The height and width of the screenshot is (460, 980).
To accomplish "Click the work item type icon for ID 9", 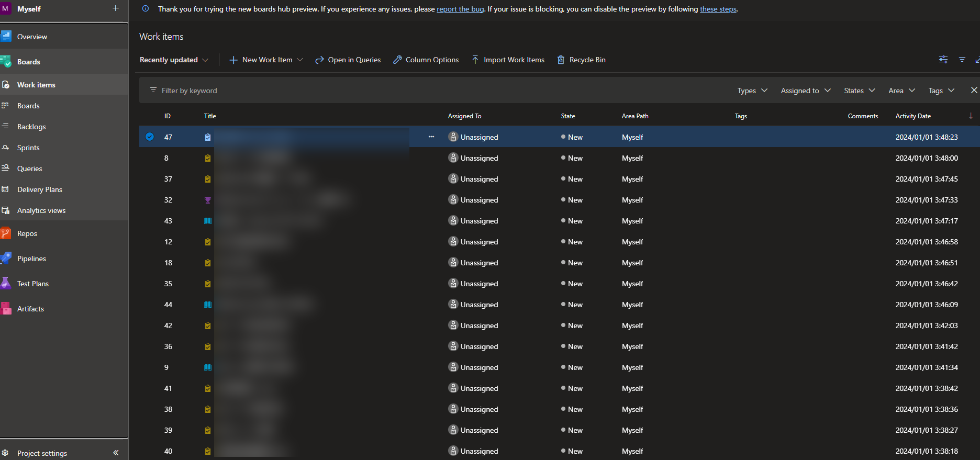I will 208,367.
